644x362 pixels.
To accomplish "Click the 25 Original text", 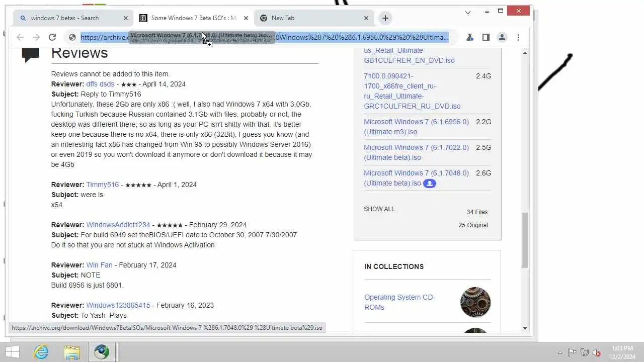I will (x=473, y=225).
